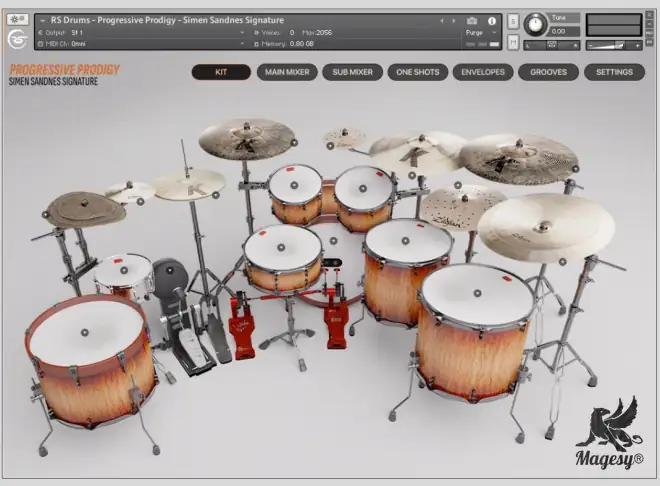Click the hotspot on the left K crash cymbal
This screenshot has height=486, width=660.
click(294, 143)
